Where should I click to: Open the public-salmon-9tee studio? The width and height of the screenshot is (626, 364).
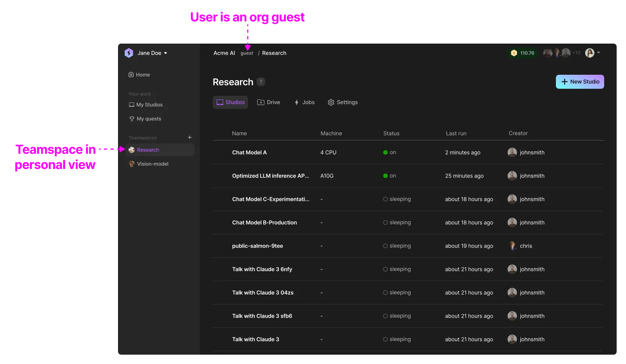coord(257,246)
